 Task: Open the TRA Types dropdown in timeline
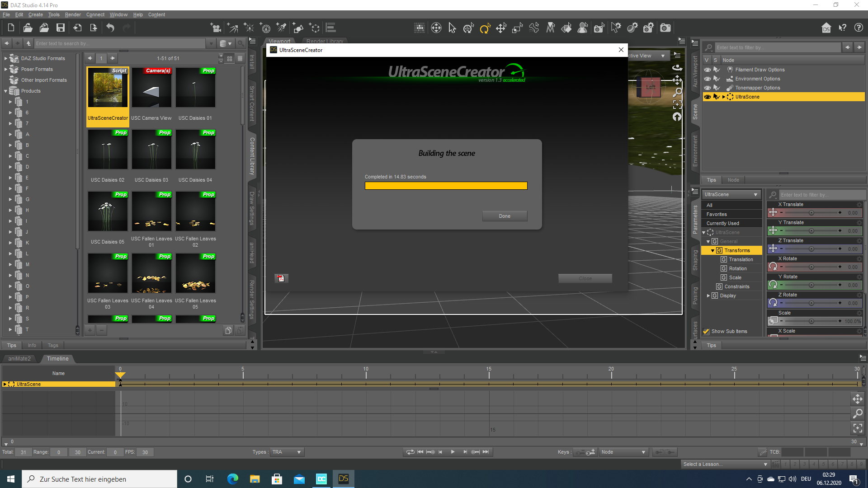(287, 452)
